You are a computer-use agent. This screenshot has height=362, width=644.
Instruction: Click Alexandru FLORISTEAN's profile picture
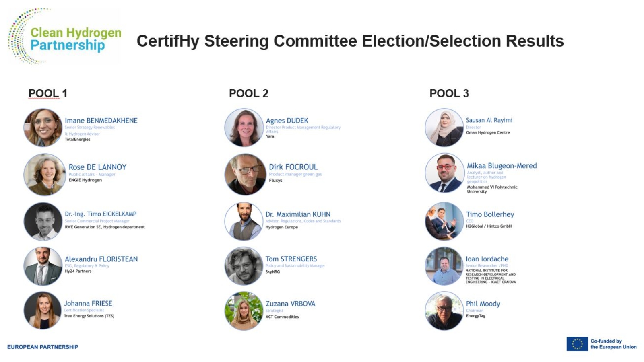43,266
